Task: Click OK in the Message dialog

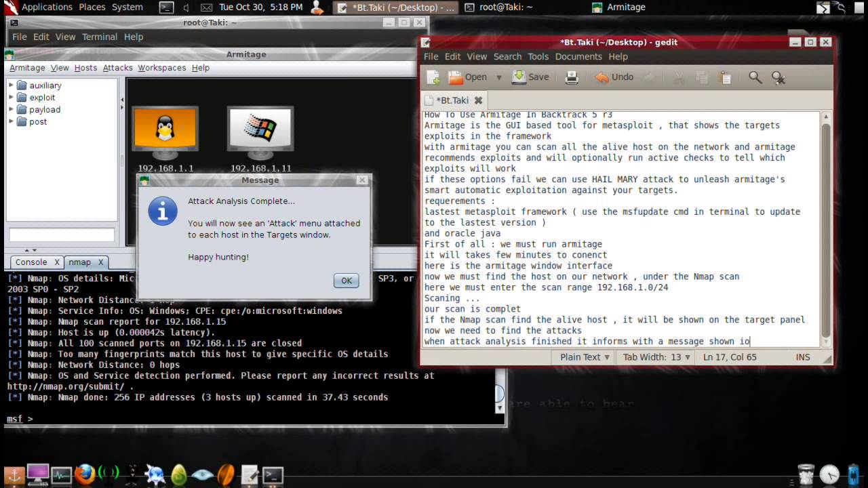Action: point(347,281)
